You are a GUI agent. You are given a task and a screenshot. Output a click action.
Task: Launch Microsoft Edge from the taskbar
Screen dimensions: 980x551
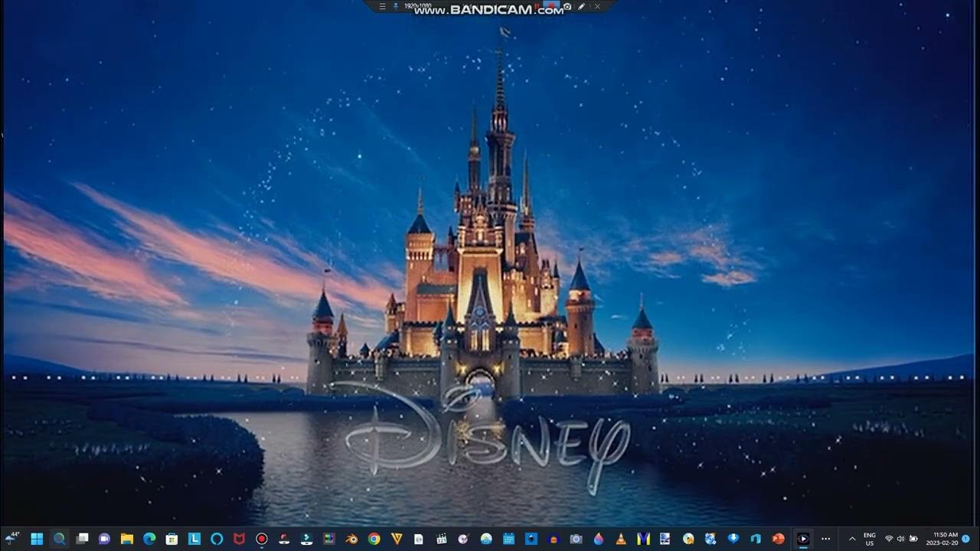(x=149, y=539)
